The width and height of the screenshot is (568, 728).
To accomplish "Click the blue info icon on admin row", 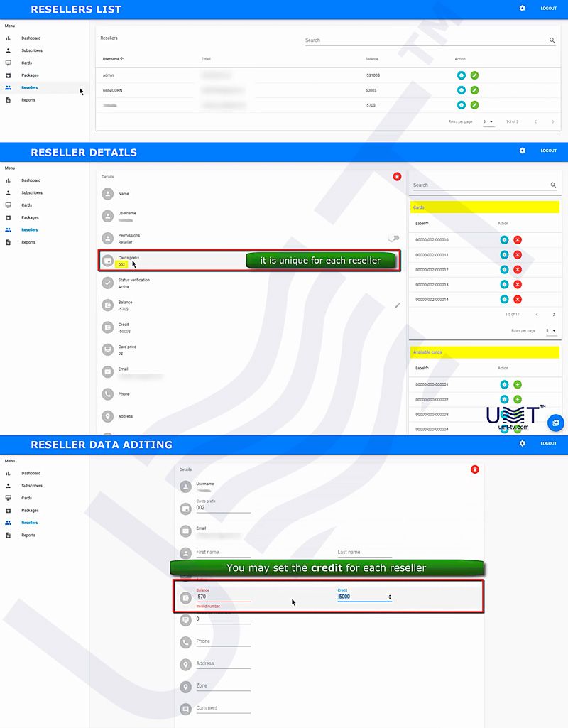I will point(459,75).
